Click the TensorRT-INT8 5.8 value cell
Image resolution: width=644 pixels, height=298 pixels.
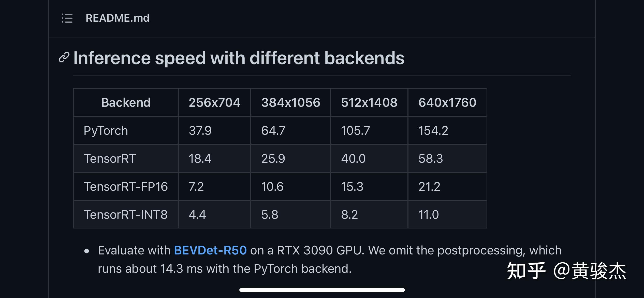[x=270, y=214]
